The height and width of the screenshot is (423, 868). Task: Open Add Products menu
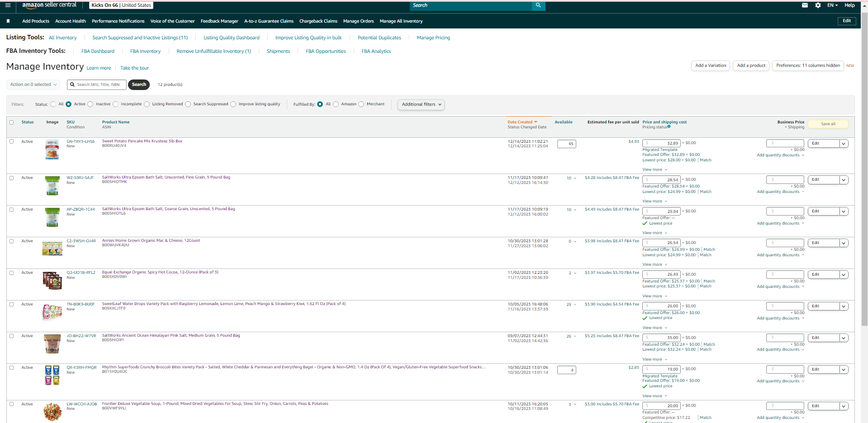(x=36, y=21)
